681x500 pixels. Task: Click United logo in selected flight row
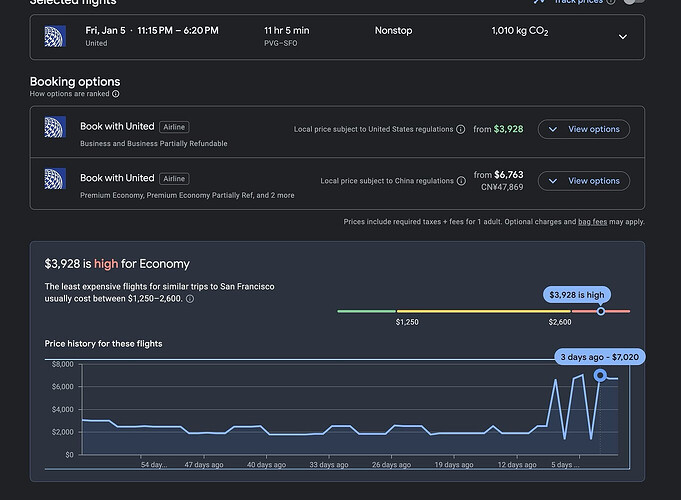56,37
